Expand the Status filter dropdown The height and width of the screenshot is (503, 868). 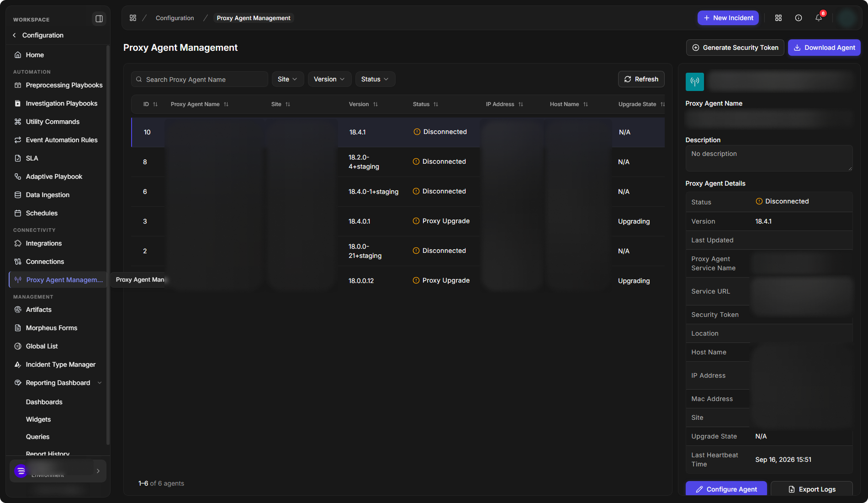[x=375, y=79]
